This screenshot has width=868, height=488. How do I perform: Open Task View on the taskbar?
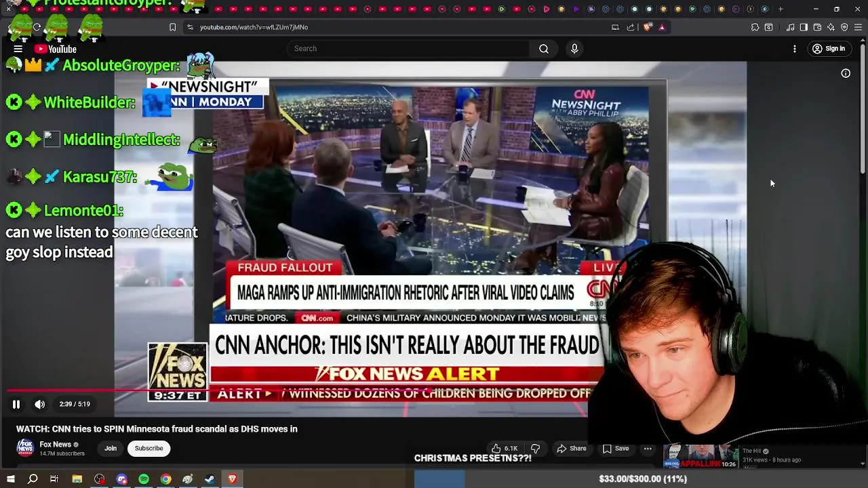(54, 479)
